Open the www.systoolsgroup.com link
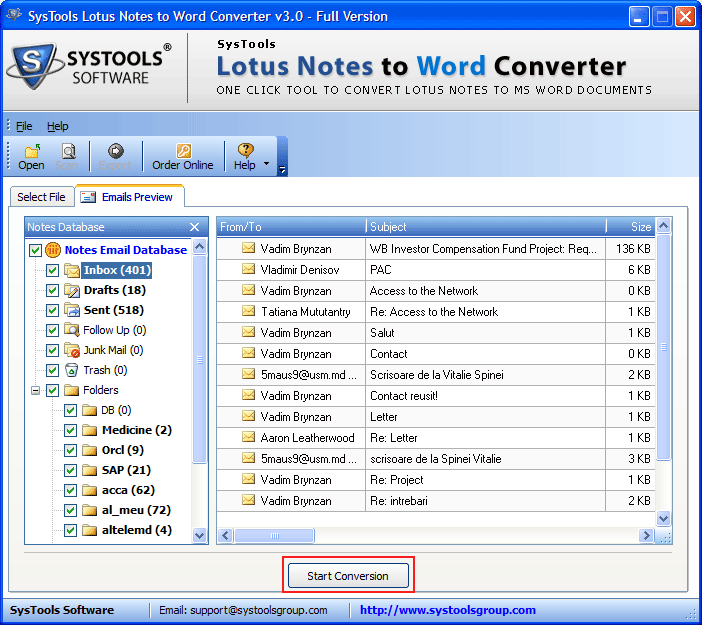This screenshot has width=702, height=625. click(x=447, y=610)
